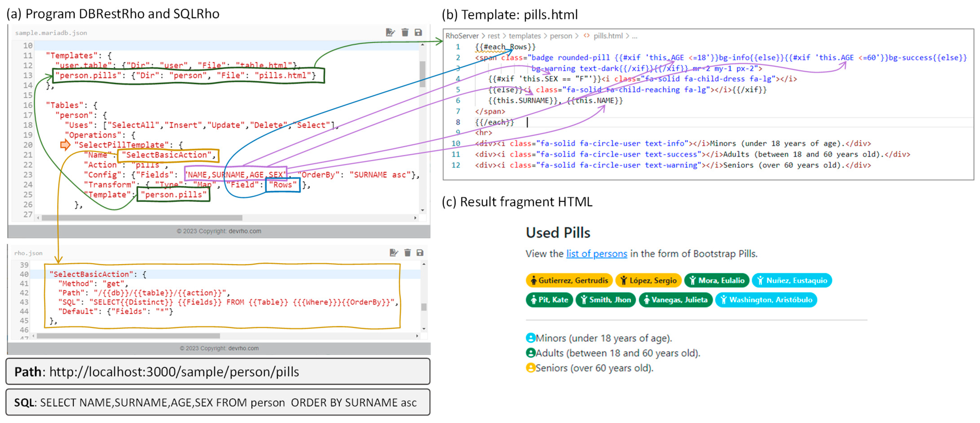Select the pills.html breadcrumb segment
The width and height of the screenshot is (980, 423).
click(608, 36)
